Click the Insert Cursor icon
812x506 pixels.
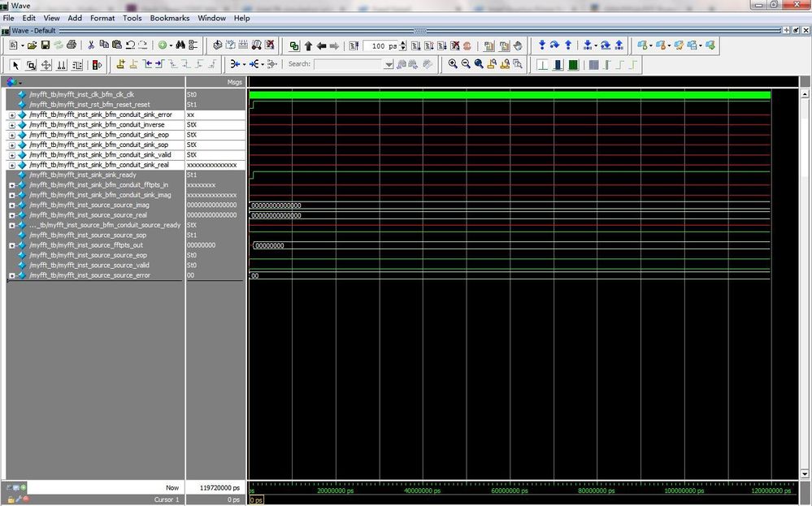coord(121,64)
